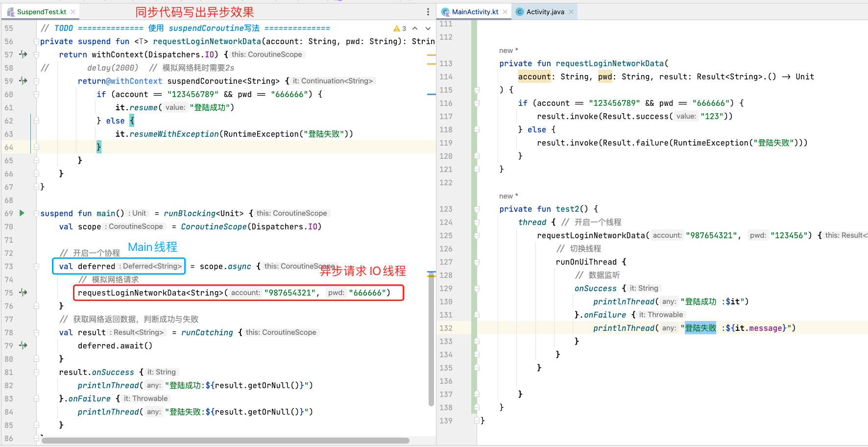Click the TODO comment on line 55
The width and height of the screenshot is (868, 447).
tap(185, 28)
